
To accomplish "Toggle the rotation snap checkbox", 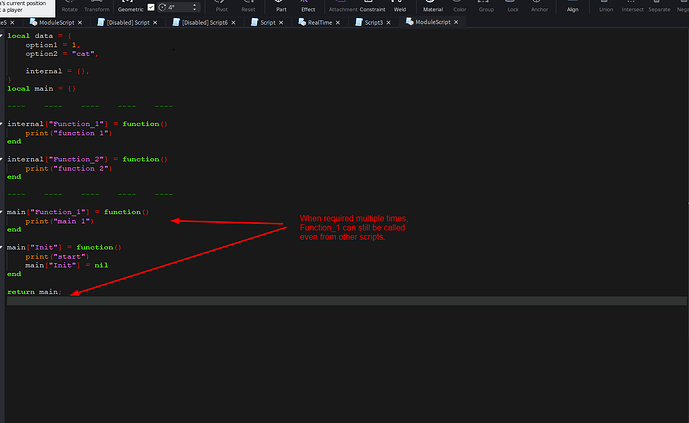I will (151, 7).
